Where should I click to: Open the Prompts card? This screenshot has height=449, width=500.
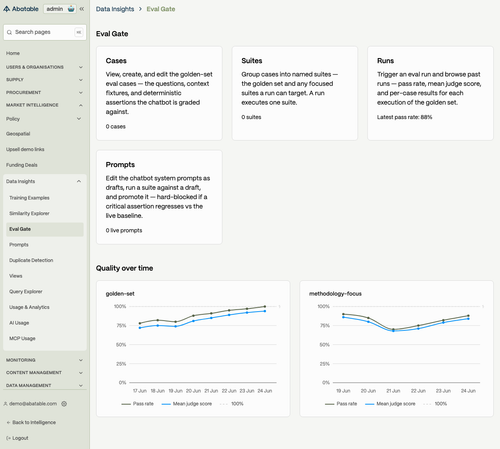159,197
